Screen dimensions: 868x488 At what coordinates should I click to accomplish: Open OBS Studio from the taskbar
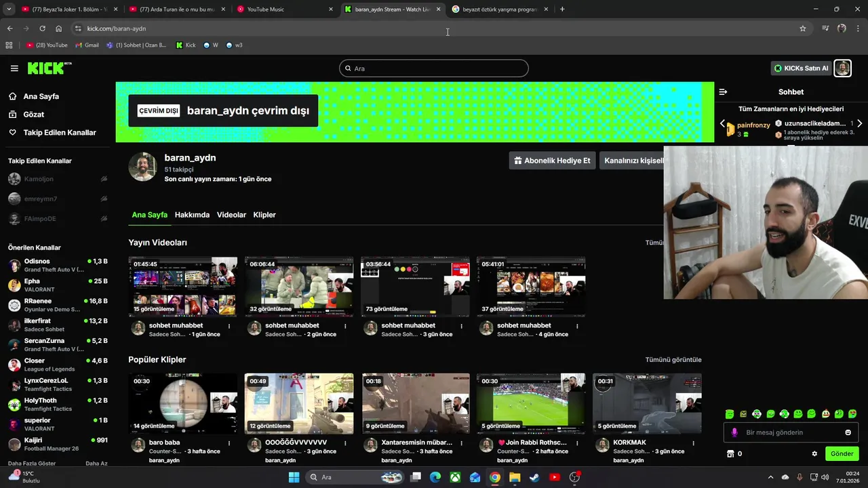(x=574, y=477)
